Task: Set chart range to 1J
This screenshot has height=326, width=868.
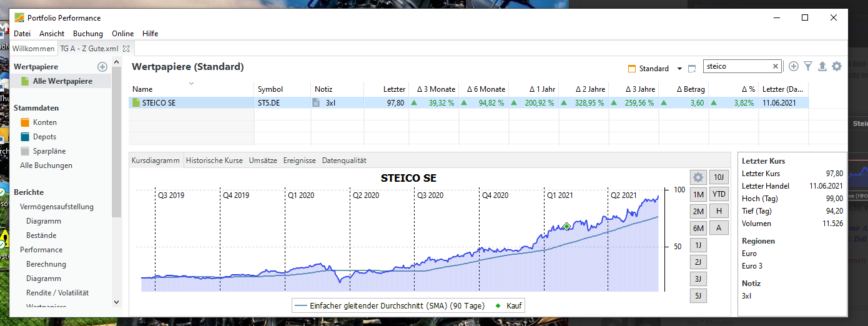Action: (x=698, y=245)
